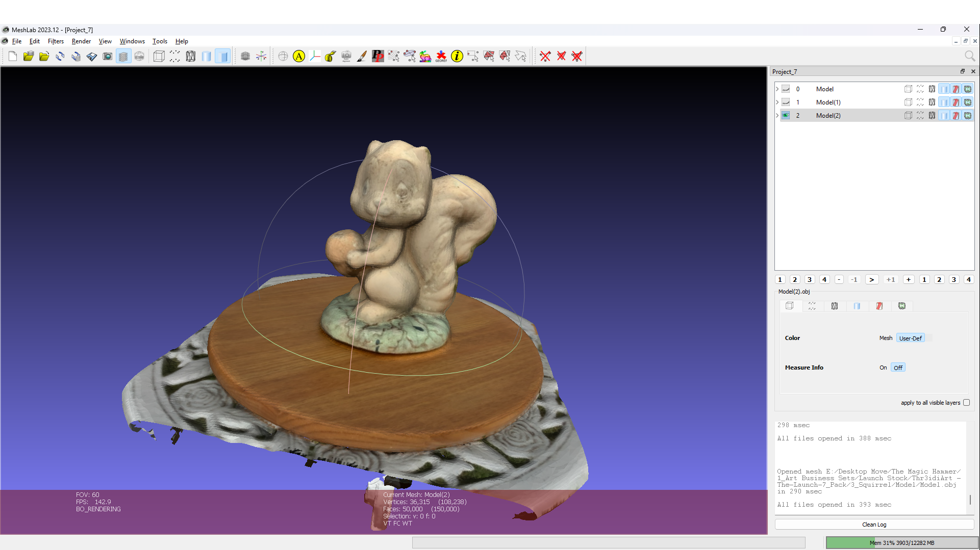Open the Filters menu
Viewport: 980px width, 550px height.
click(56, 41)
